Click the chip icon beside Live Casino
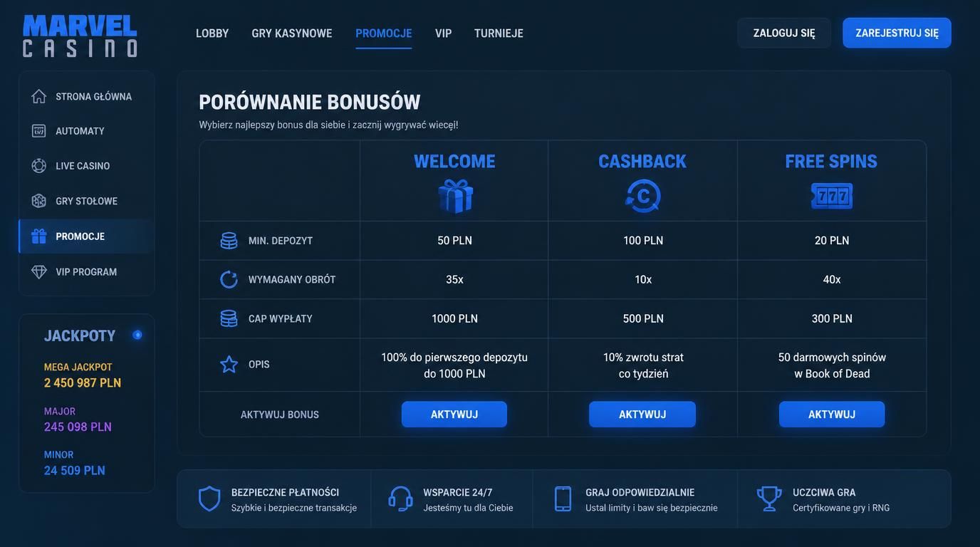Viewport: 980px width, 547px height. tap(39, 166)
